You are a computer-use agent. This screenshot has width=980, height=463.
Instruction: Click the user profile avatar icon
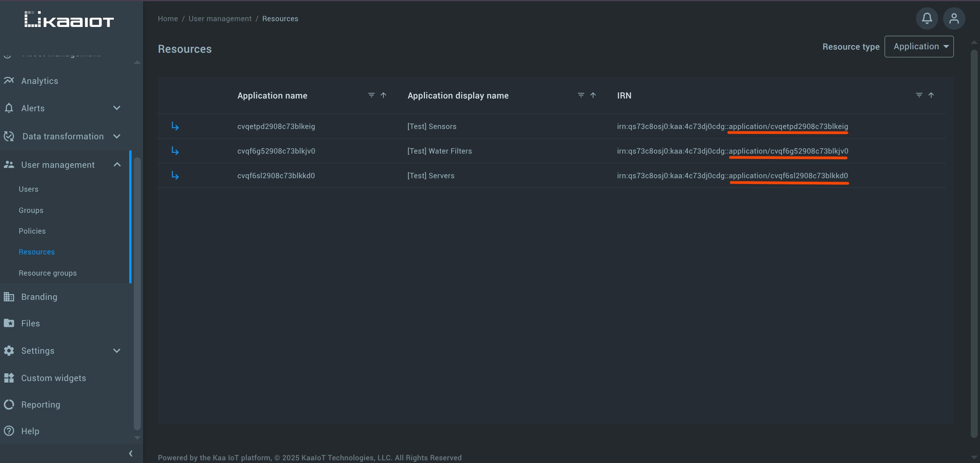click(954, 18)
